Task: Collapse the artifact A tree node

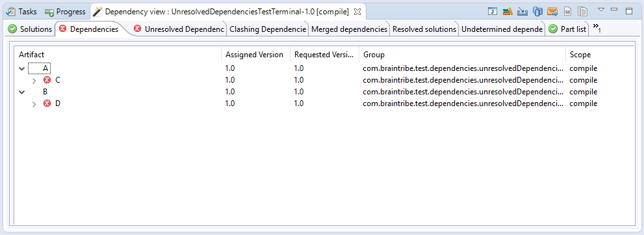Action: [22, 68]
